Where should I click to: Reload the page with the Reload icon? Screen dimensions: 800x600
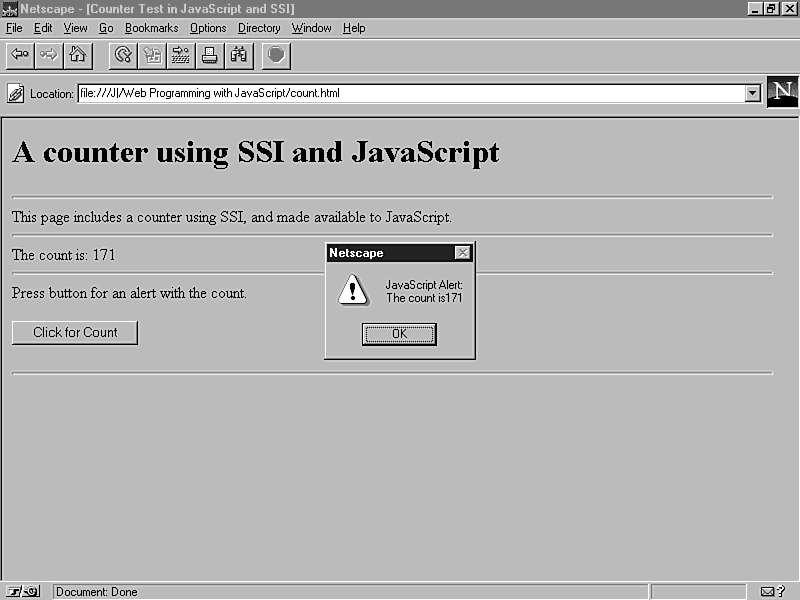(x=123, y=55)
